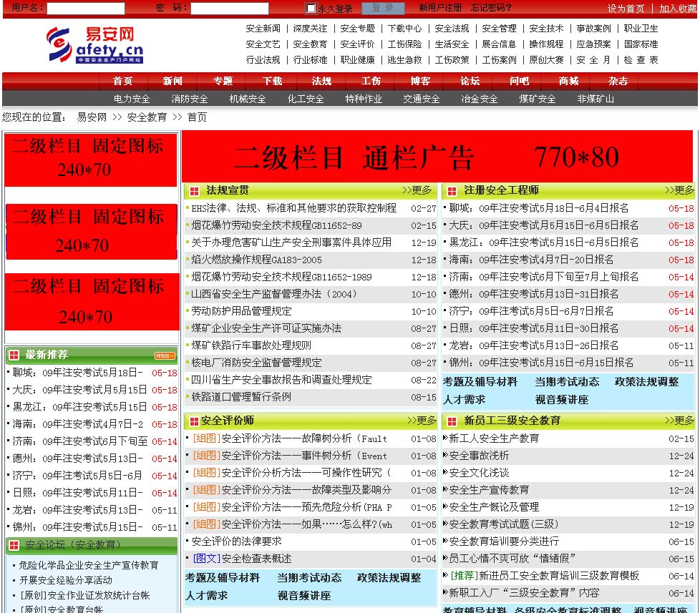Image resolution: width=700 pixels, height=613 pixels.
Task: Open the 新用户注册 link
Action: (440, 8)
